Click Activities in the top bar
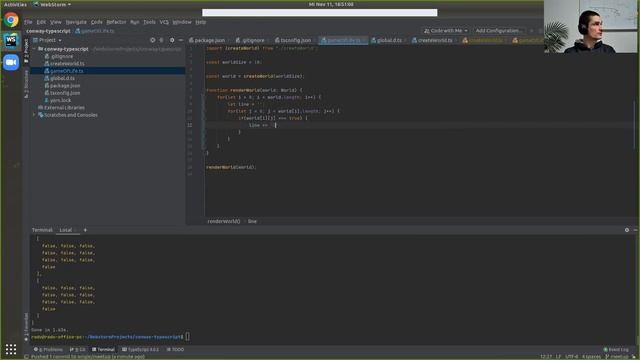 pyautogui.click(x=15, y=4)
